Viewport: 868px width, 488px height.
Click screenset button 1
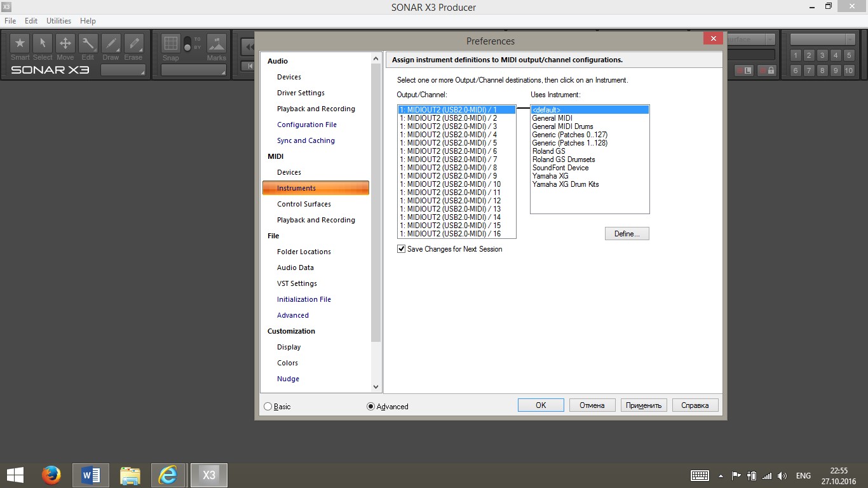point(796,55)
